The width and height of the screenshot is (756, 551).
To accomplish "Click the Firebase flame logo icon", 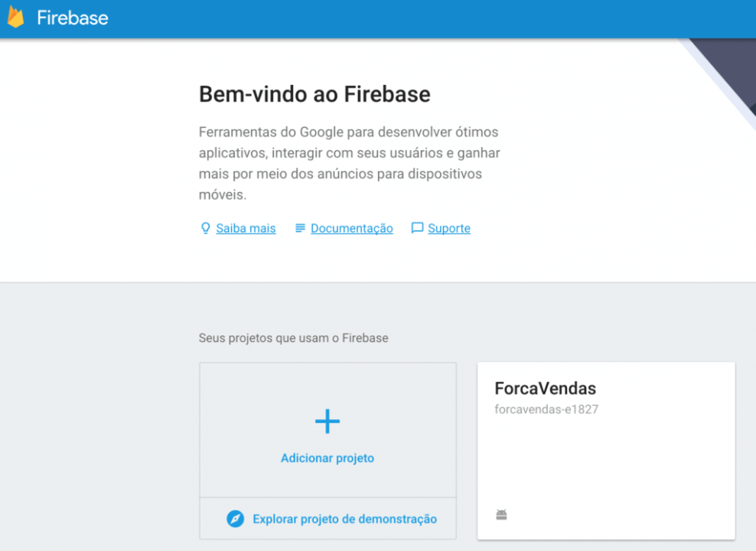I will pyautogui.click(x=15, y=18).
